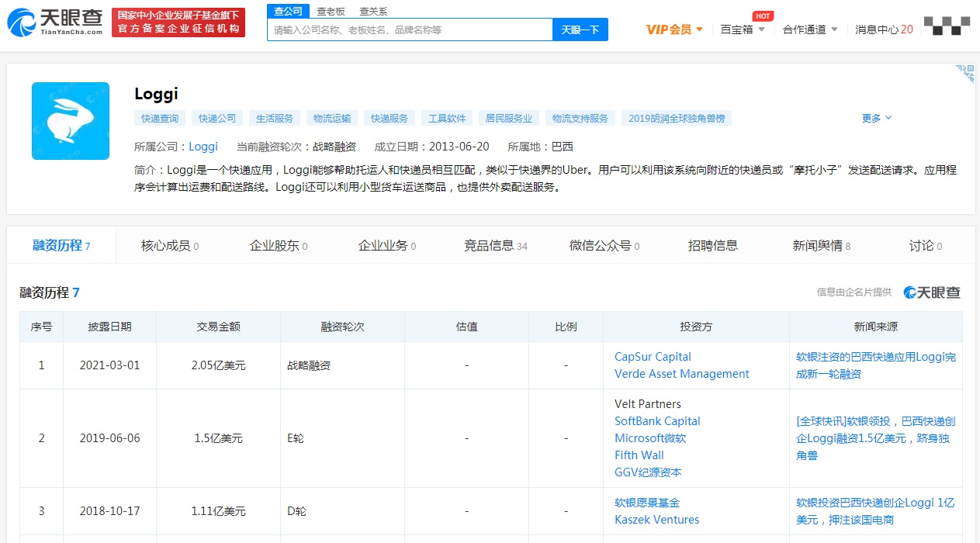The image size is (980, 543).
Task: Click the Loggi rabbit company logo
Action: pos(71,121)
